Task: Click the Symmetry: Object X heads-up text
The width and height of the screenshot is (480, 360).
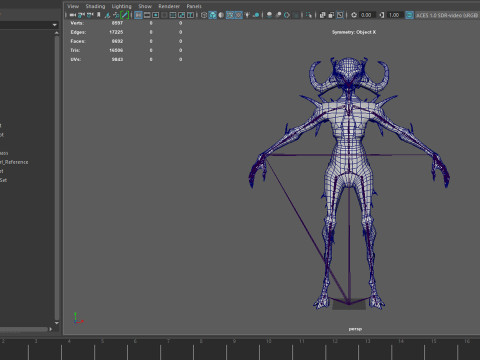Action: [x=354, y=32]
